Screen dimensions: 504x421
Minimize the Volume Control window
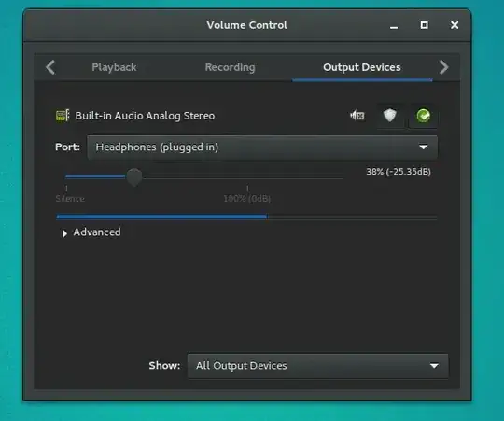coord(394,26)
